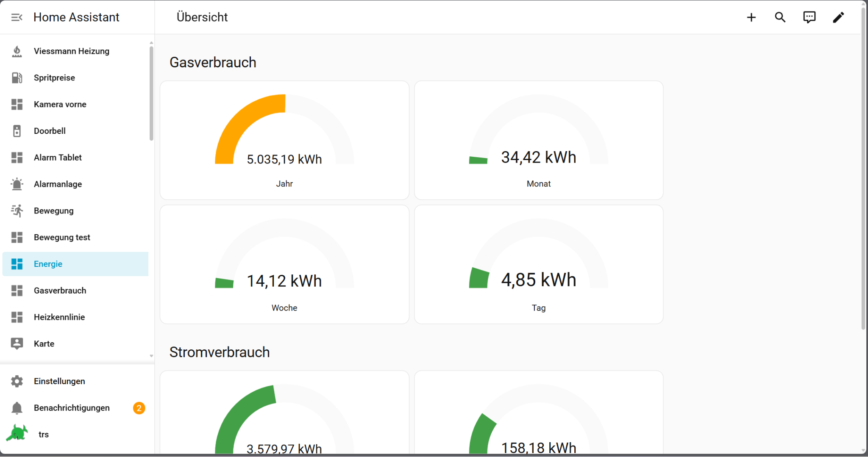The image size is (868, 457).
Task: Click the Benachrichtigungen bell icon
Action: (17, 408)
